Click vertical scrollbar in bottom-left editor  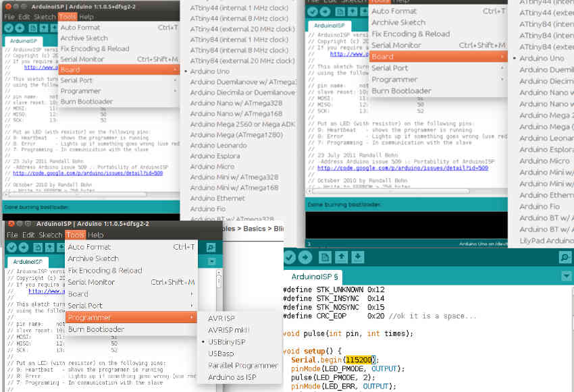pos(219,281)
